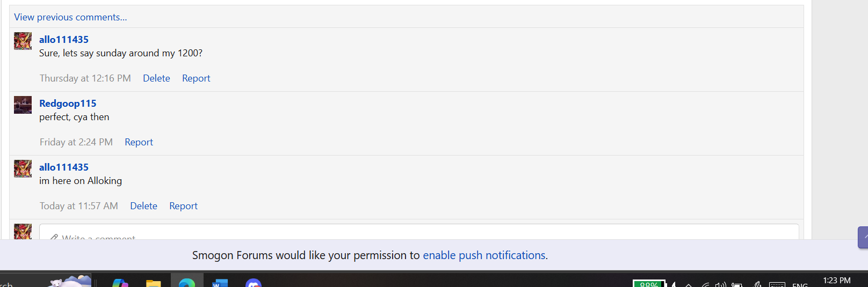The image size is (868, 287).
Task: Open Copilot from the taskbar
Action: (x=120, y=283)
